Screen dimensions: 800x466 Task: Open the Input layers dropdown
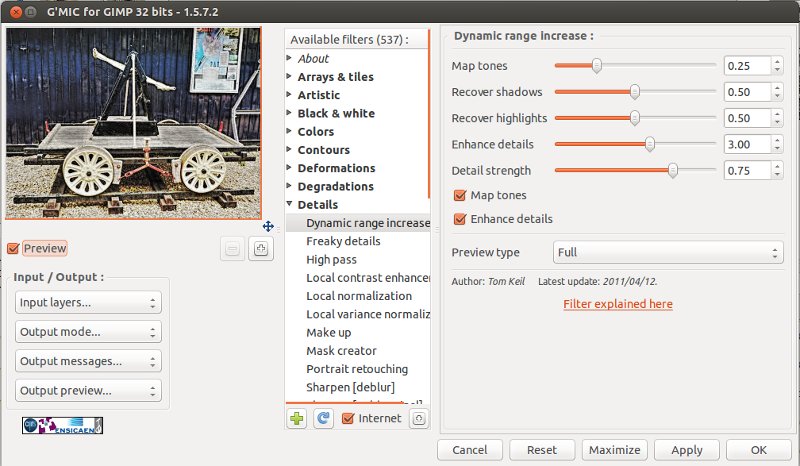pyautogui.click(x=88, y=303)
